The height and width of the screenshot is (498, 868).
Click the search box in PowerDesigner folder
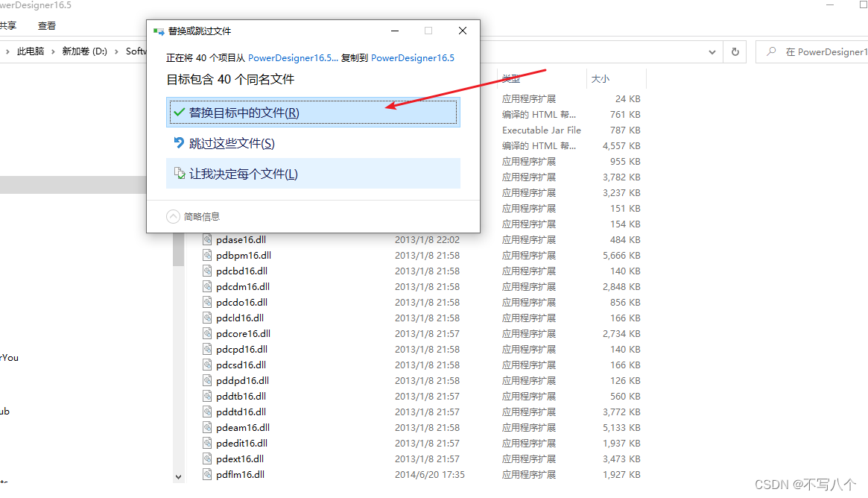(812, 52)
